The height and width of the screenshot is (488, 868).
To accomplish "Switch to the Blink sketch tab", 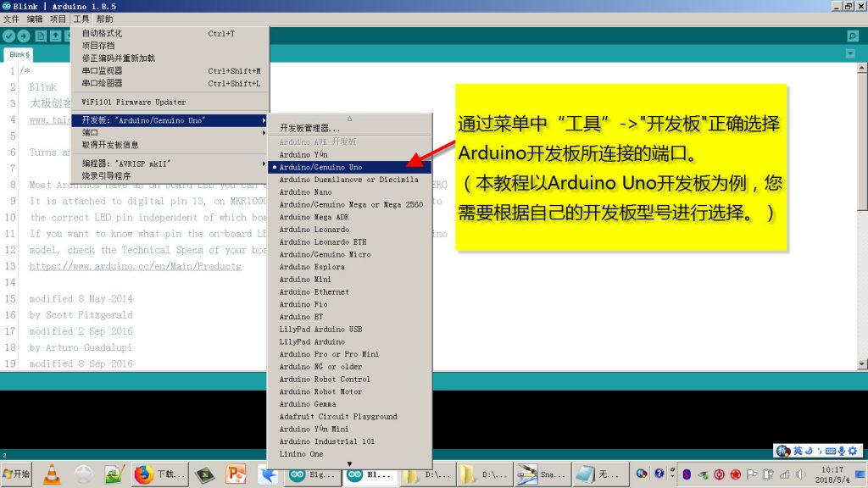I will pos(19,55).
